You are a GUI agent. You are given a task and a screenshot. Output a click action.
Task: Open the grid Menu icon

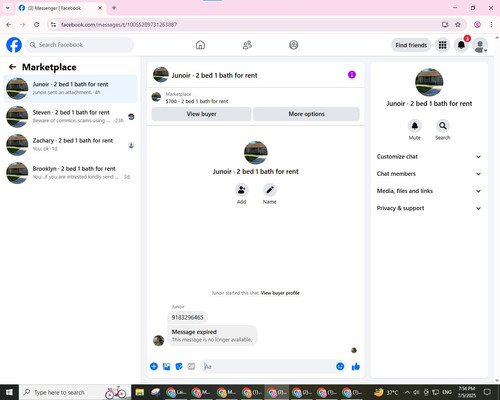coord(442,45)
